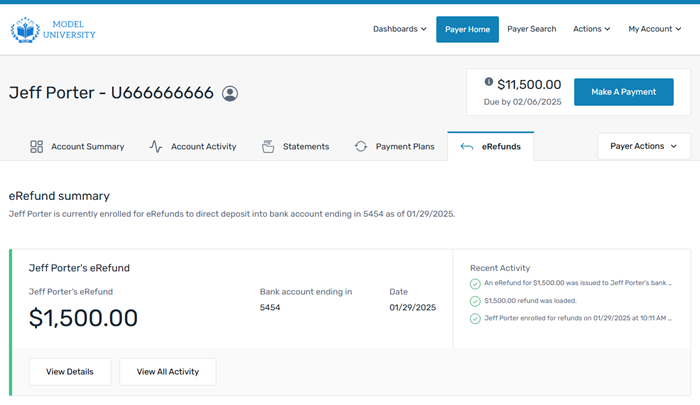The height and width of the screenshot is (405, 700).
Task: Click the Statements inbox icon
Action: (x=268, y=146)
